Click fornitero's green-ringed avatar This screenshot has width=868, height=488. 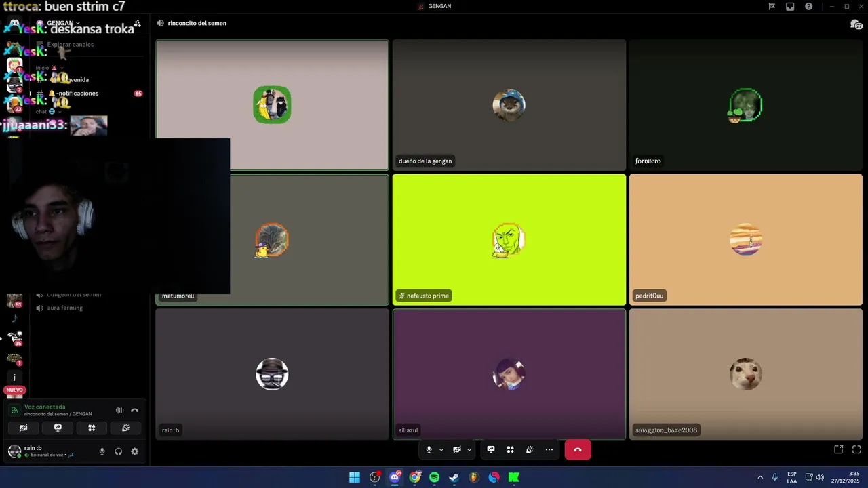click(745, 105)
